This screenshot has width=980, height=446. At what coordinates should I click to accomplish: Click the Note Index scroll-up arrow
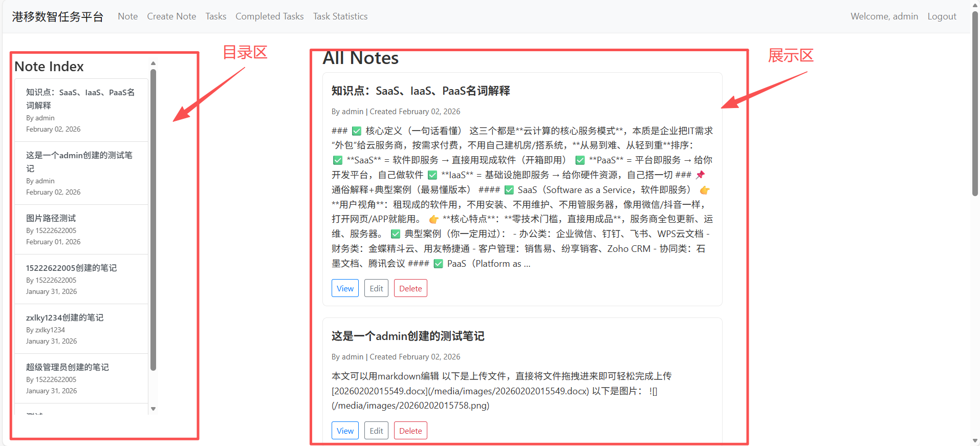(153, 63)
